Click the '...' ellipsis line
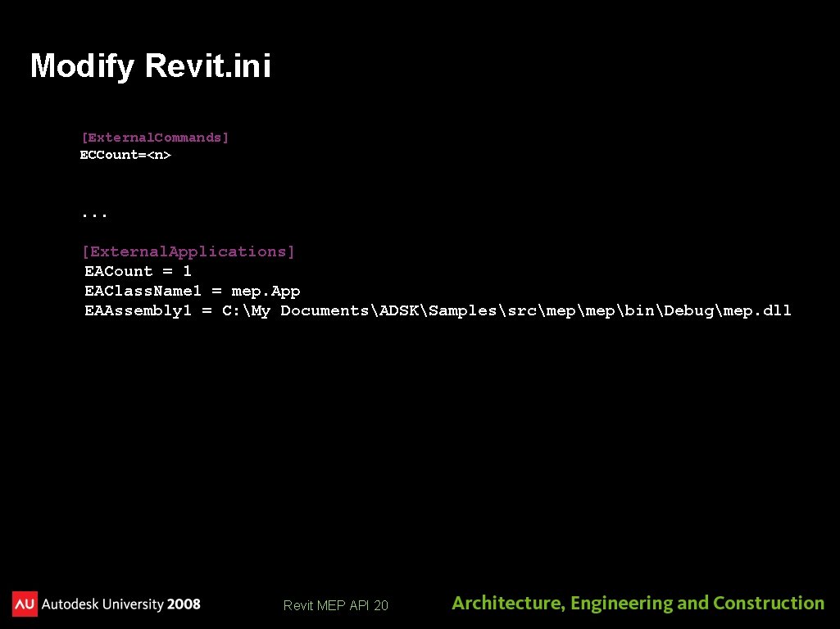The height and width of the screenshot is (629, 840). (94, 215)
